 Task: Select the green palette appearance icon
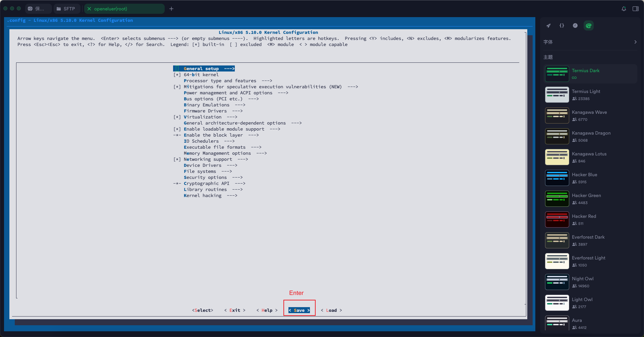589,26
